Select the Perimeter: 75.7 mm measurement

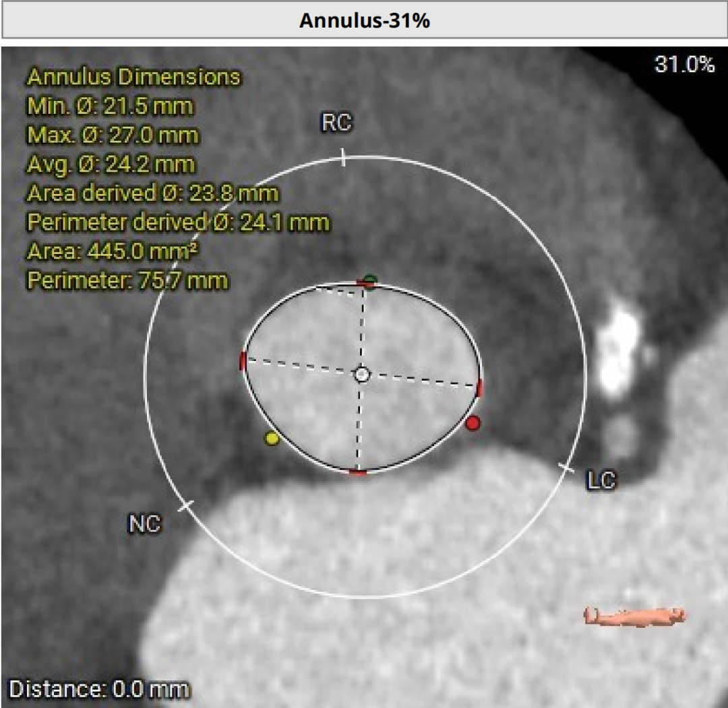[x=127, y=280]
